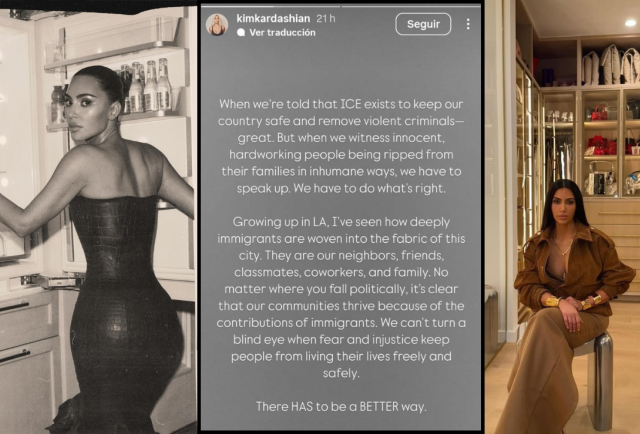Image resolution: width=640 pixels, height=434 pixels.
Task: Click the speech bubble translation icon
Action: [241, 32]
